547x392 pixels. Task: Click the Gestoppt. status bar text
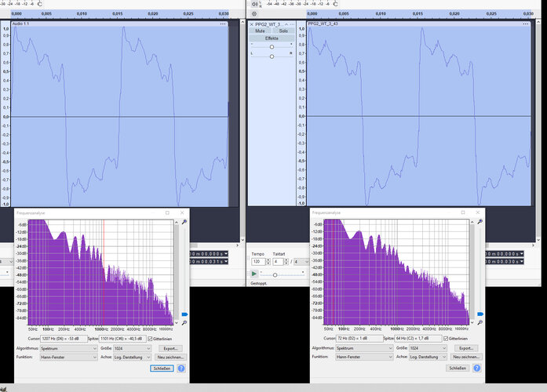tap(258, 283)
